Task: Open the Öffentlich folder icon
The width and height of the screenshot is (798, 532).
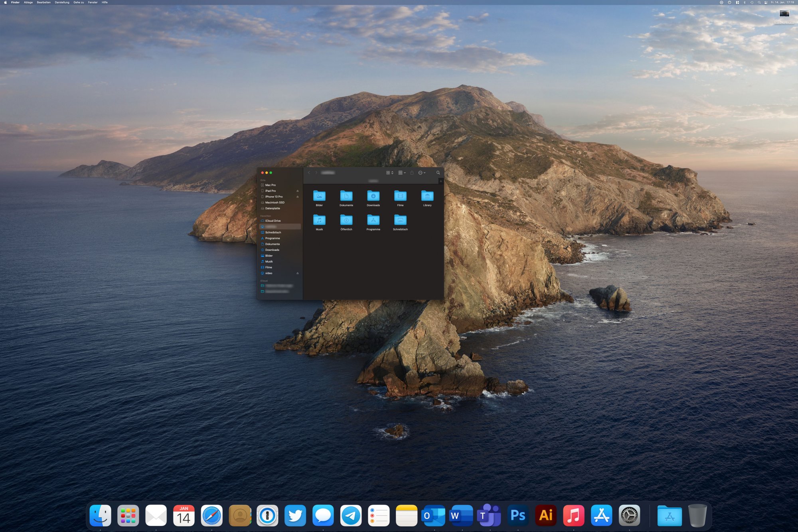Action: (346, 220)
